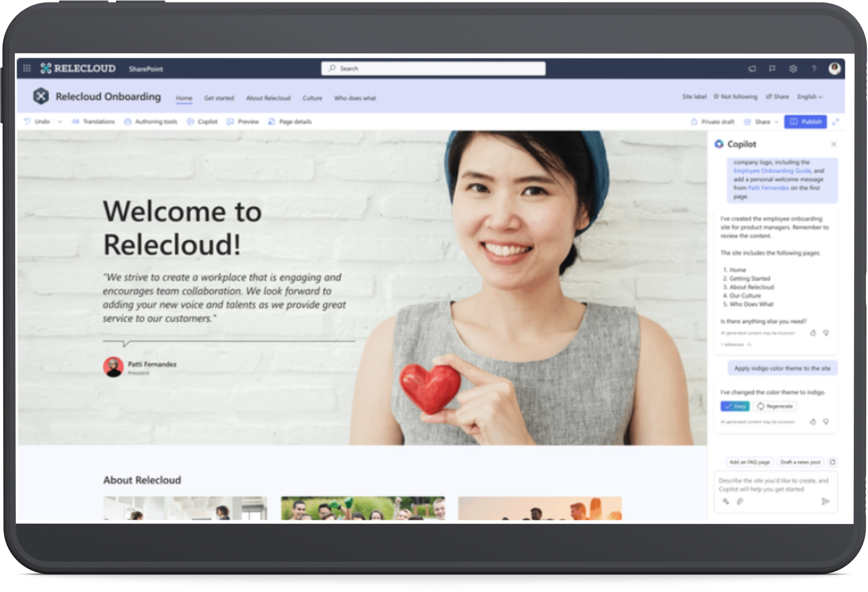Click the Keep button
The width and height of the screenshot is (868, 592).
click(735, 406)
